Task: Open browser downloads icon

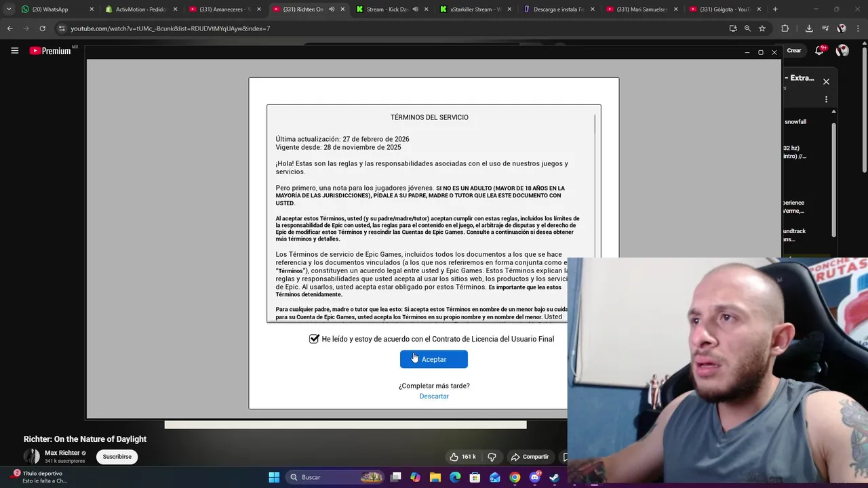Action: click(809, 28)
